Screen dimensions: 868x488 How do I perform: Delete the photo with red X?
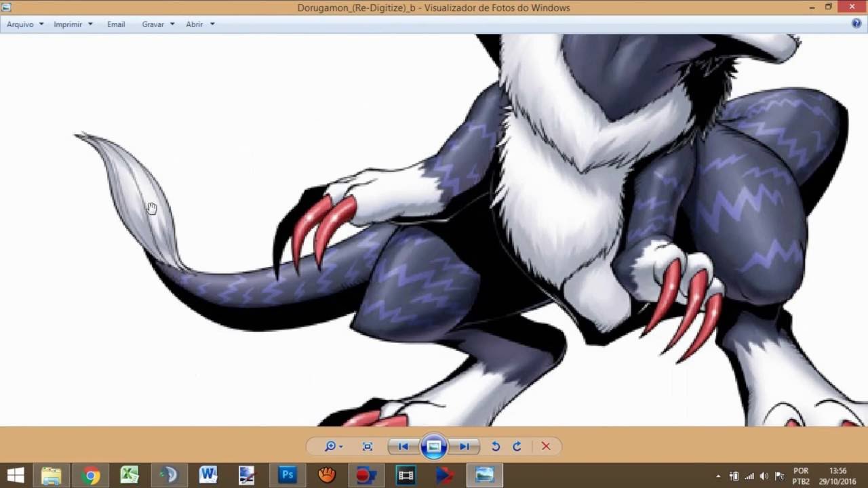point(546,446)
